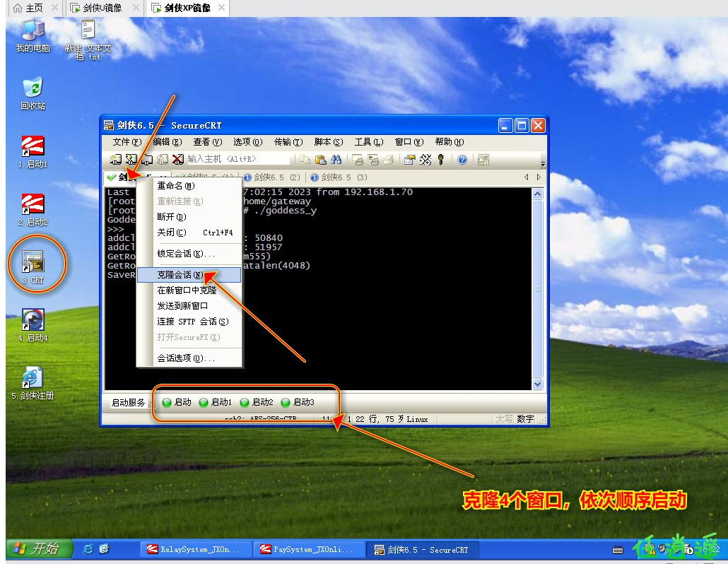Image resolution: width=728 pixels, height=564 pixels.
Task: Click the 启动 button in button bar
Action: tap(177, 402)
